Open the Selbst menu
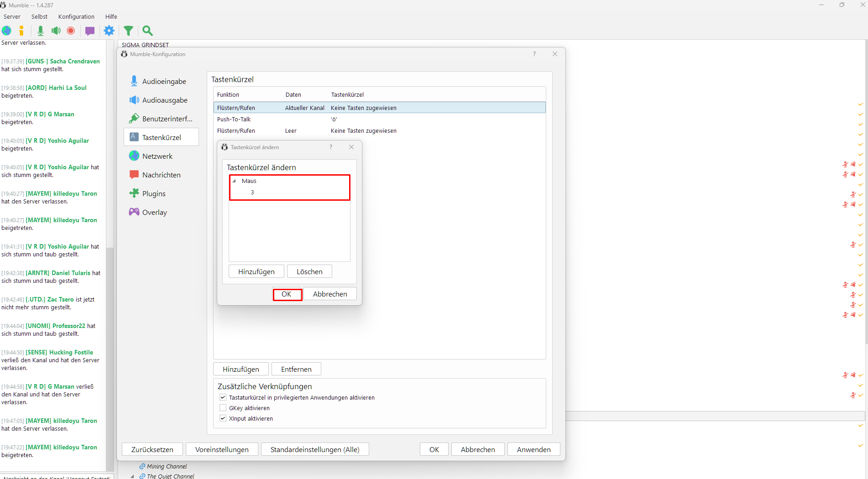 point(39,16)
